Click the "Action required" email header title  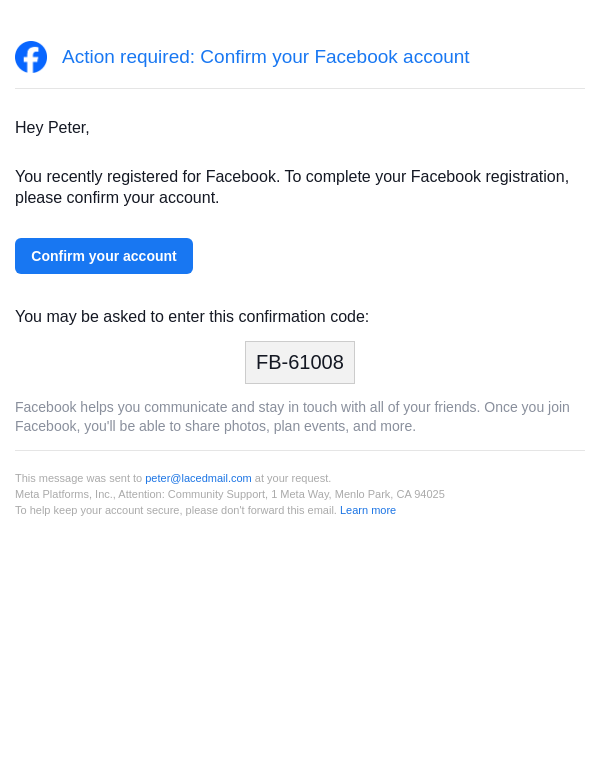(x=265, y=57)
